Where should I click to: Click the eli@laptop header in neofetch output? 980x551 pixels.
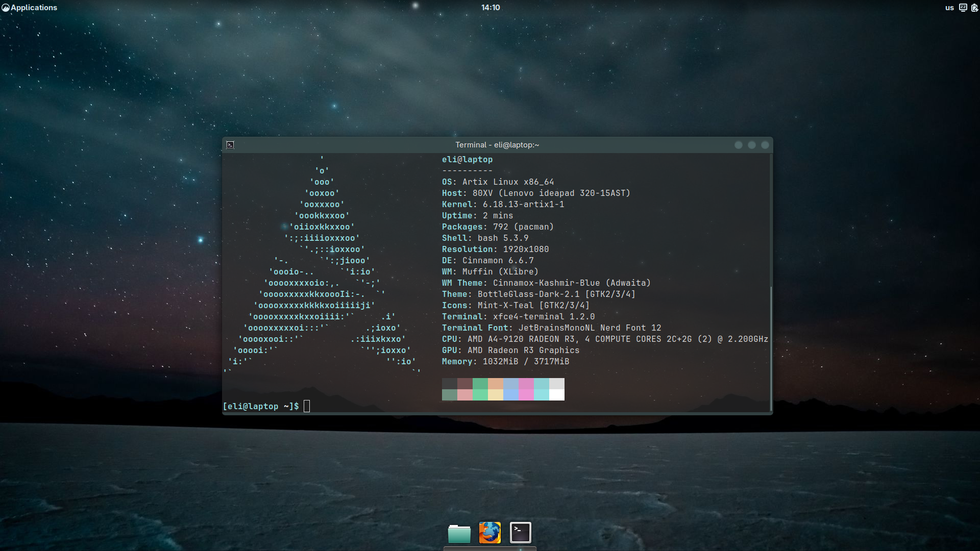(467, 160)
